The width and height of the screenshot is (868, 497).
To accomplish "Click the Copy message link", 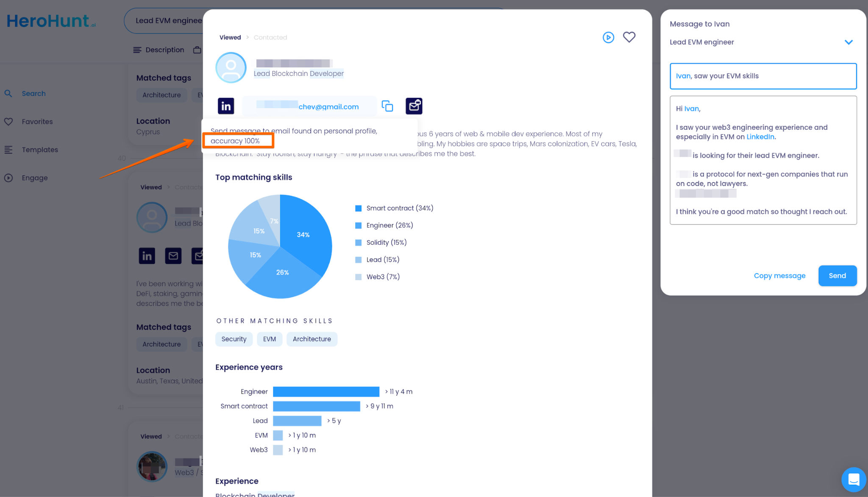I will (x=779, y=276).
